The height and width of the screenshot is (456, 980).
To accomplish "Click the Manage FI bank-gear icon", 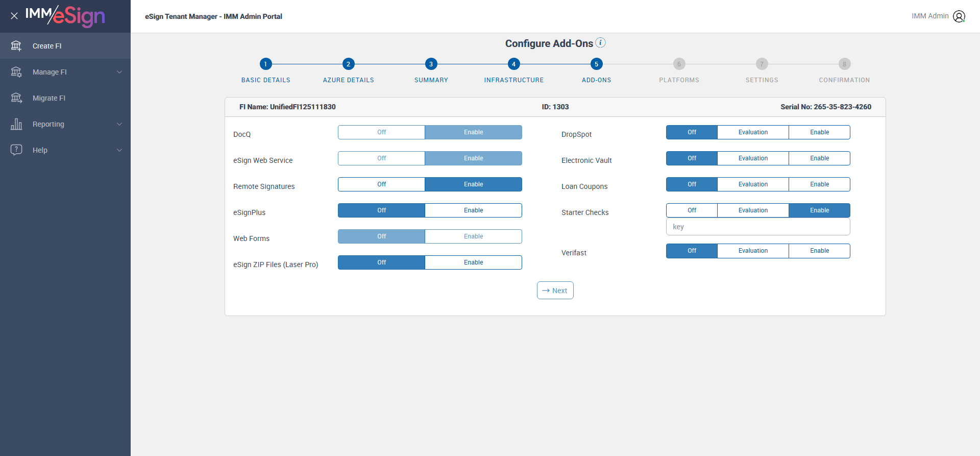I will [x=16, y=72].
